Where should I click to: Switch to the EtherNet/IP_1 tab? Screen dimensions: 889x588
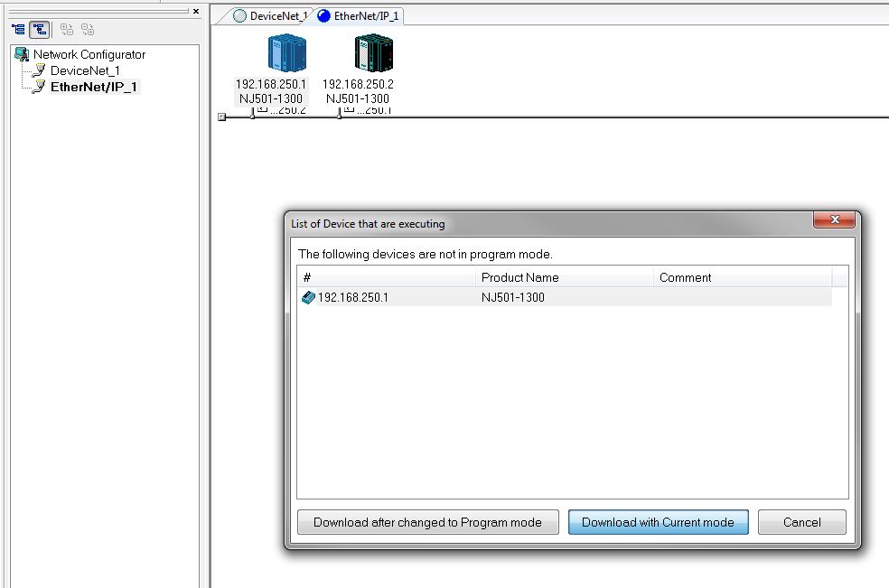366,15
